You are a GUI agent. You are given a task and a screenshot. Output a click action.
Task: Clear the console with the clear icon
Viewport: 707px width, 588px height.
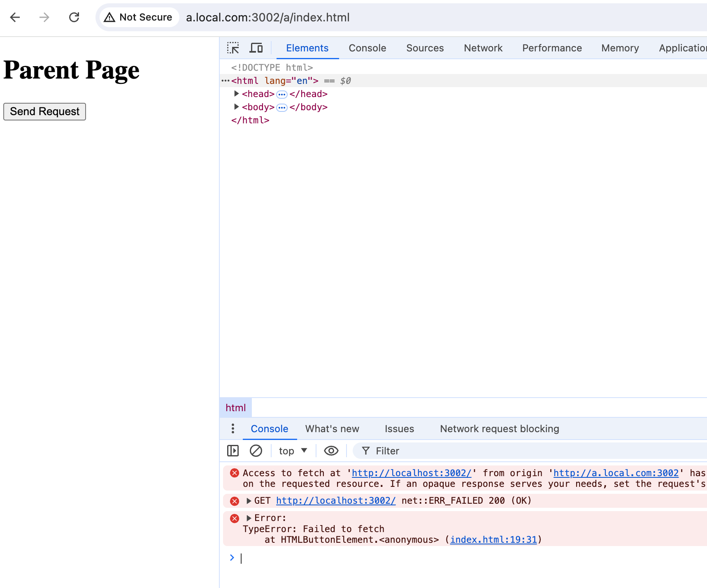click(256, 451)
